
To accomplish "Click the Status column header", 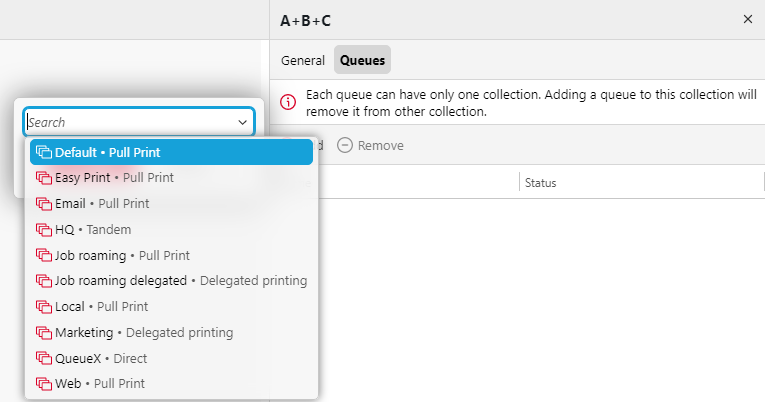I will (541, 183).
